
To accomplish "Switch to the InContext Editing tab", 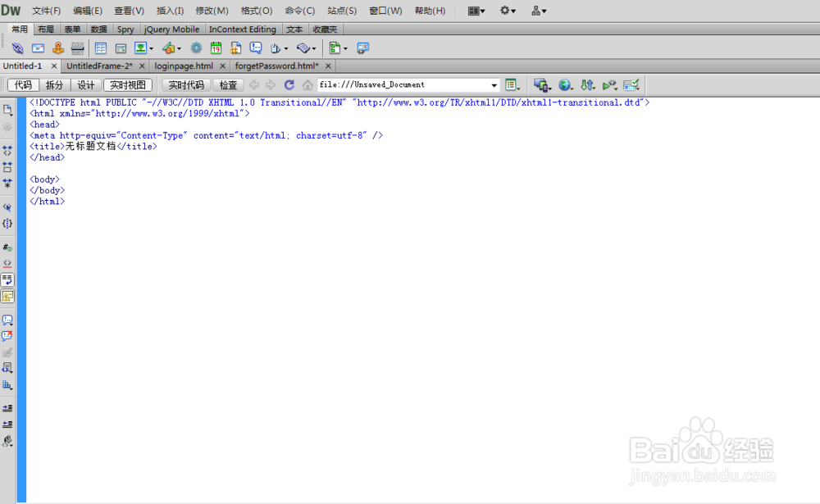I will tap(243, 30).
